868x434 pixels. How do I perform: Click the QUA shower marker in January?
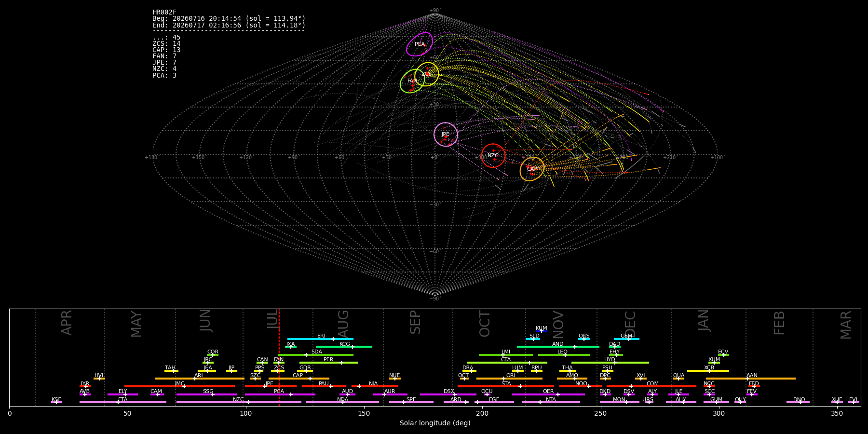[678, 379]
